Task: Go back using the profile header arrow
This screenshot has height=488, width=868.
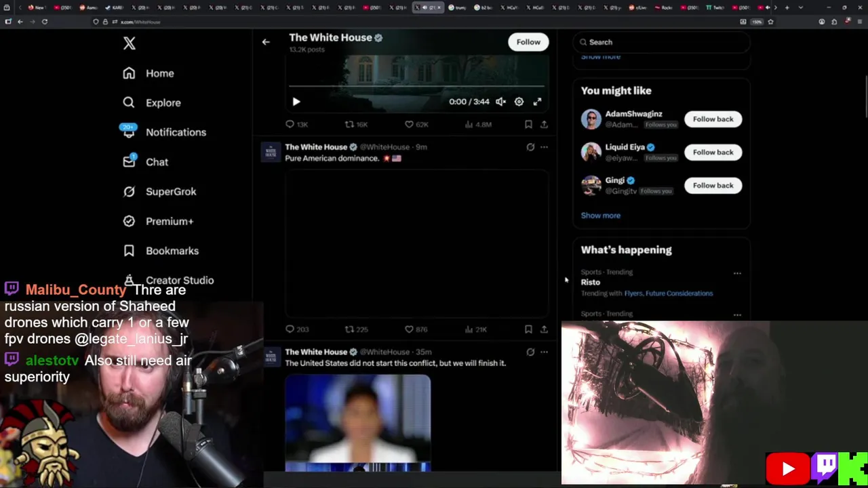Action: (x=266, y=42)
